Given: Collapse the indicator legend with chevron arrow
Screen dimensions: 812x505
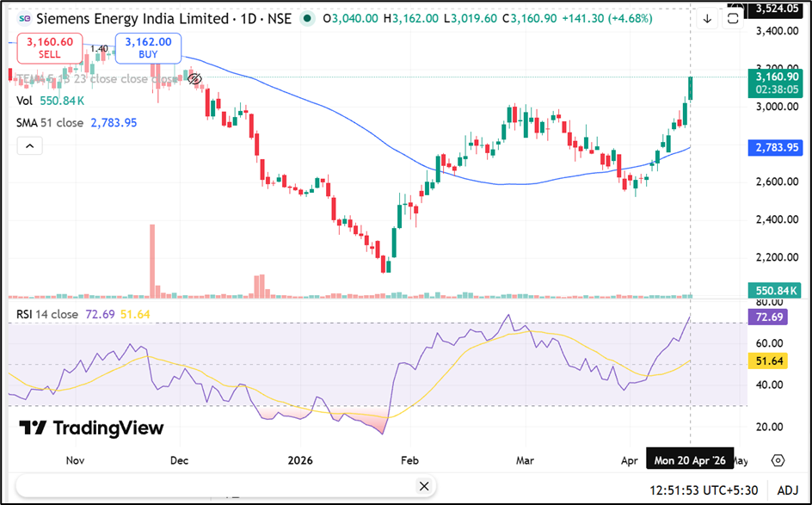Looking at the screenshot, I should (29, 146).
